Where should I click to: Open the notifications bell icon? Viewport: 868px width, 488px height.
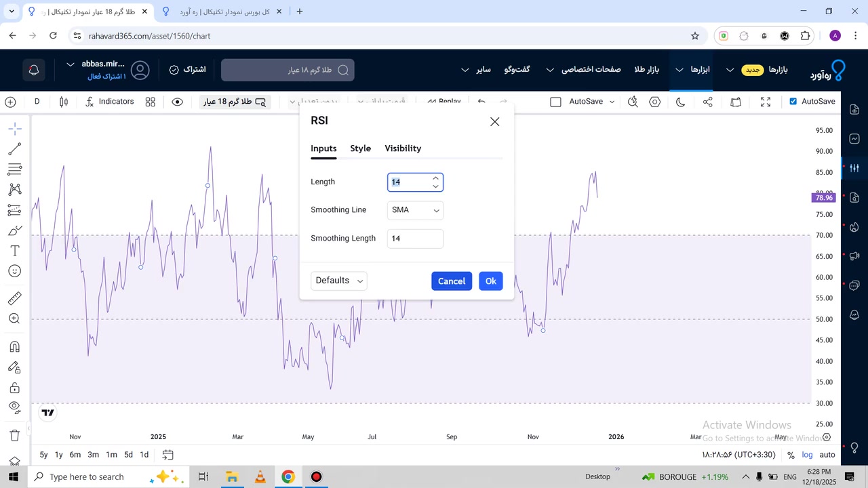point(33,70)
